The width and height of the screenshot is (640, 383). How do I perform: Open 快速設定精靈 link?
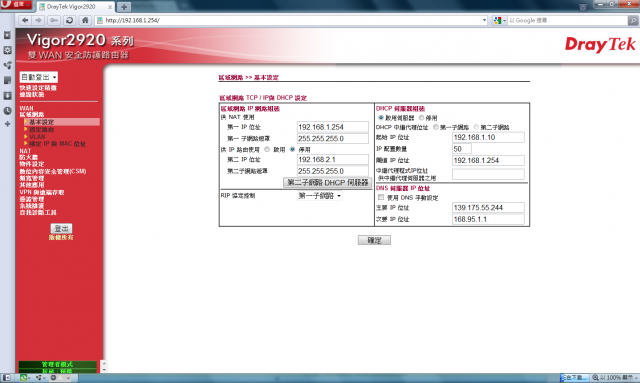point(38,88)
